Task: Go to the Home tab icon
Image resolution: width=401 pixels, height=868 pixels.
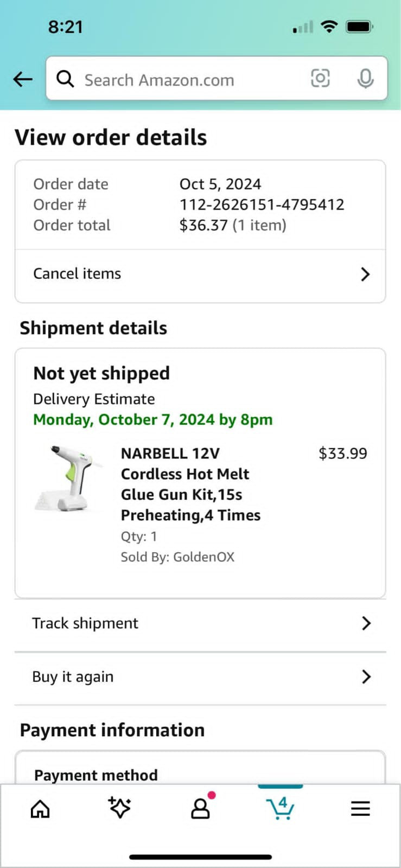Action: point(40,809)
